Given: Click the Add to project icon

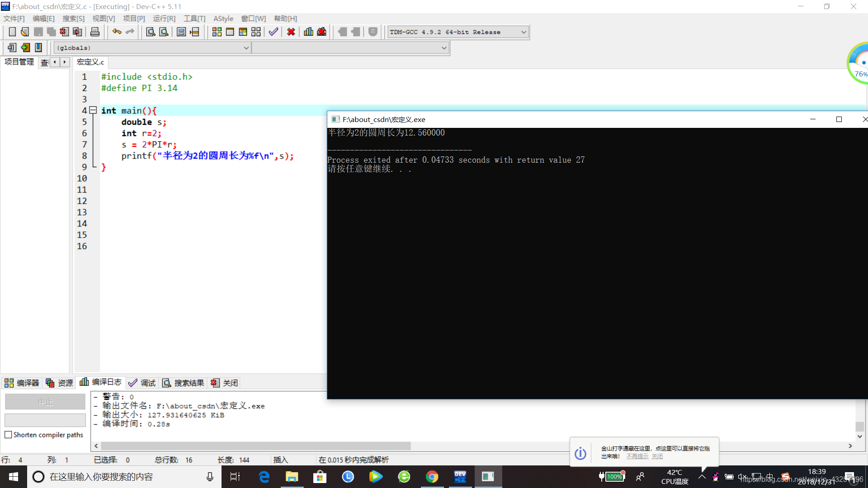Looking at the screenshot, I should [25, 47].
